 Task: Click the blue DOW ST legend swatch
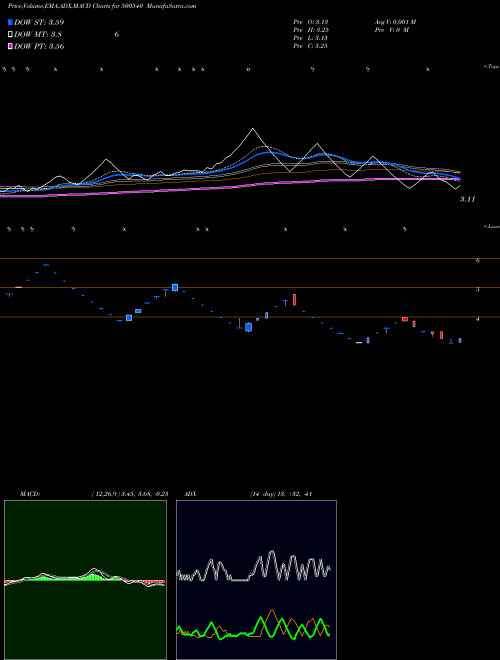point(10,22)
